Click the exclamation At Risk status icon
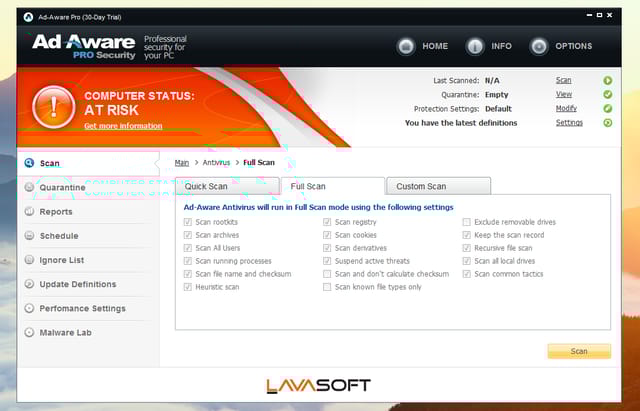The height and width of the screenshot is (411, 640). coord(54,107)
